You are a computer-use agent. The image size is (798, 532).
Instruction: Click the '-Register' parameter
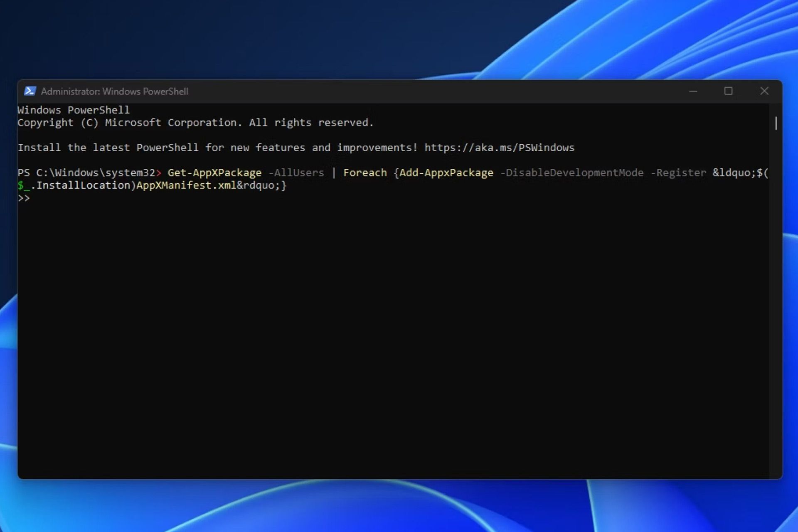pos(678,173)
